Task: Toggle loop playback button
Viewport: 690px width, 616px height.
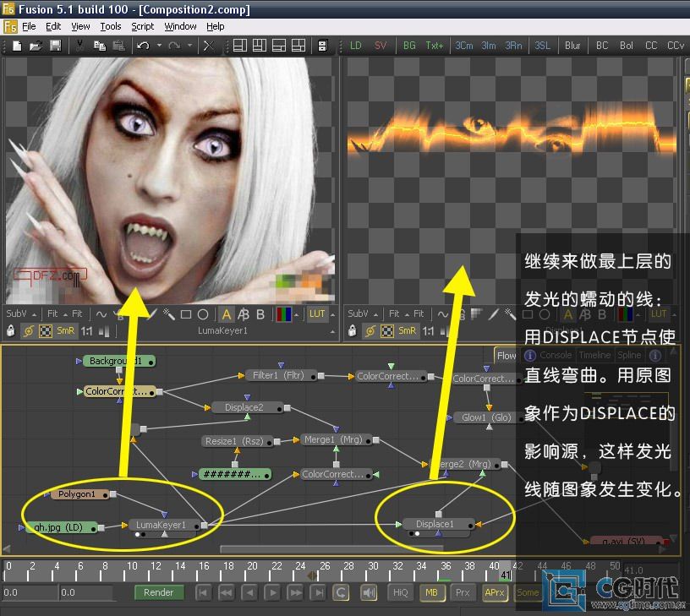Action: click(341, 592)
